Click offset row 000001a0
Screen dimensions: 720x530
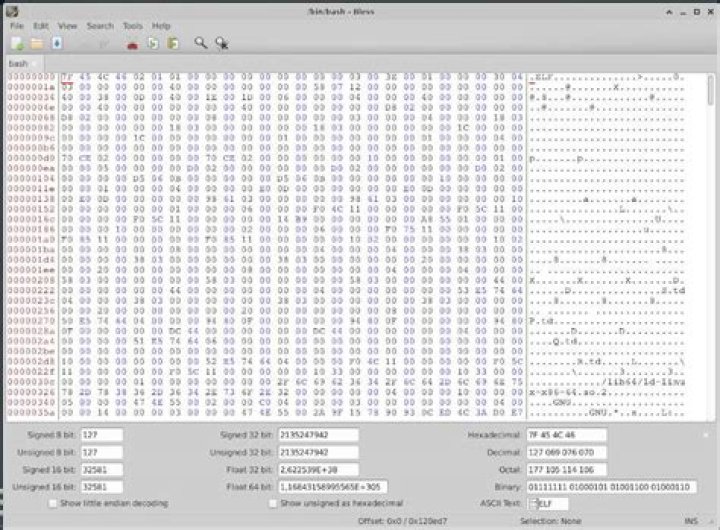31,239
